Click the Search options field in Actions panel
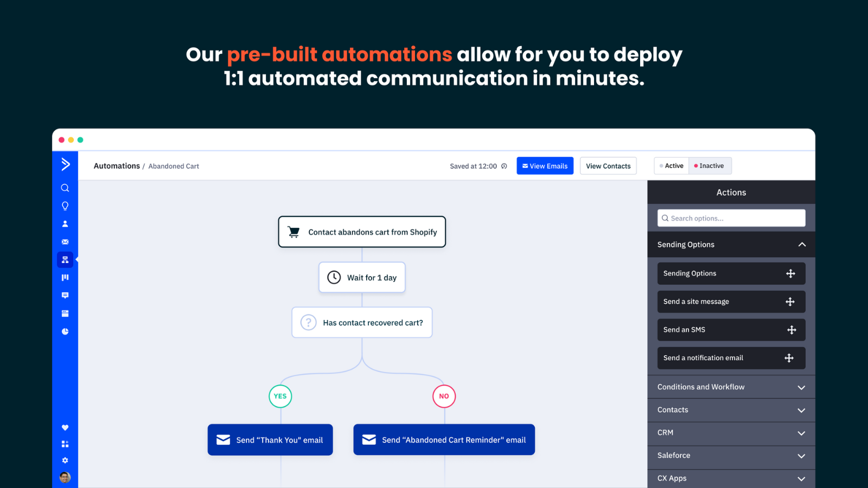The width and height of the screenshot is (868, 488). (x=731, y=218)
